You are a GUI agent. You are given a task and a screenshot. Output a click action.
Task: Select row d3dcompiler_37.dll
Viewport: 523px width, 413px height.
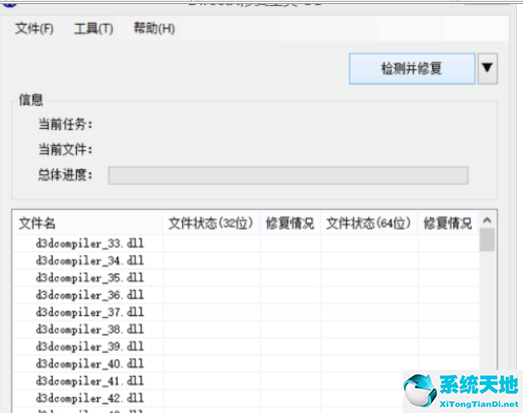246,312
